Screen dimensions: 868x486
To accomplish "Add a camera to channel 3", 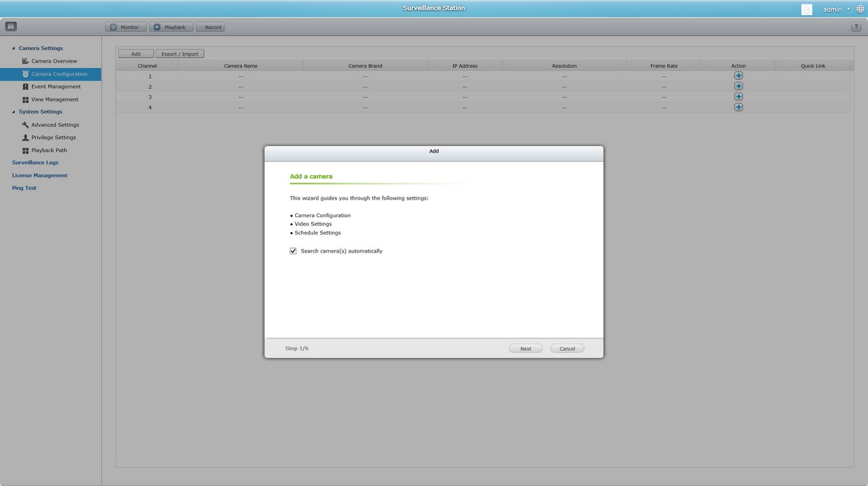I will [738, 96].
